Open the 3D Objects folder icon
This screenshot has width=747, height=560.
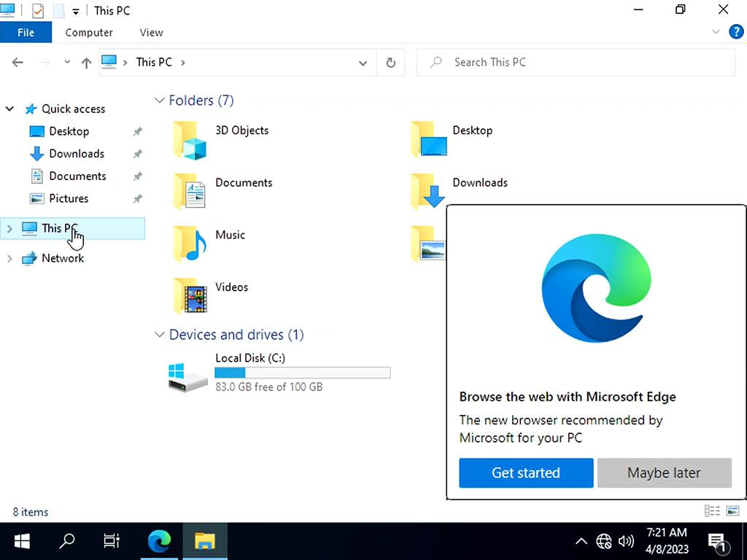[x=190, y=139]
